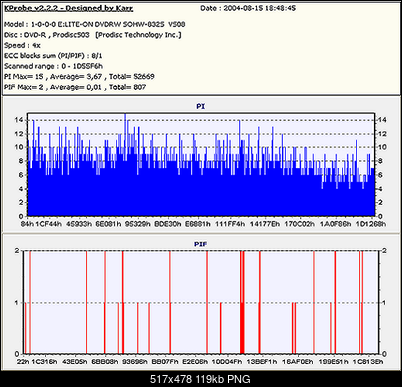Click the 14177Eh label under PI chart
Screen dimensions: 402x387
(x=265, y=224)
